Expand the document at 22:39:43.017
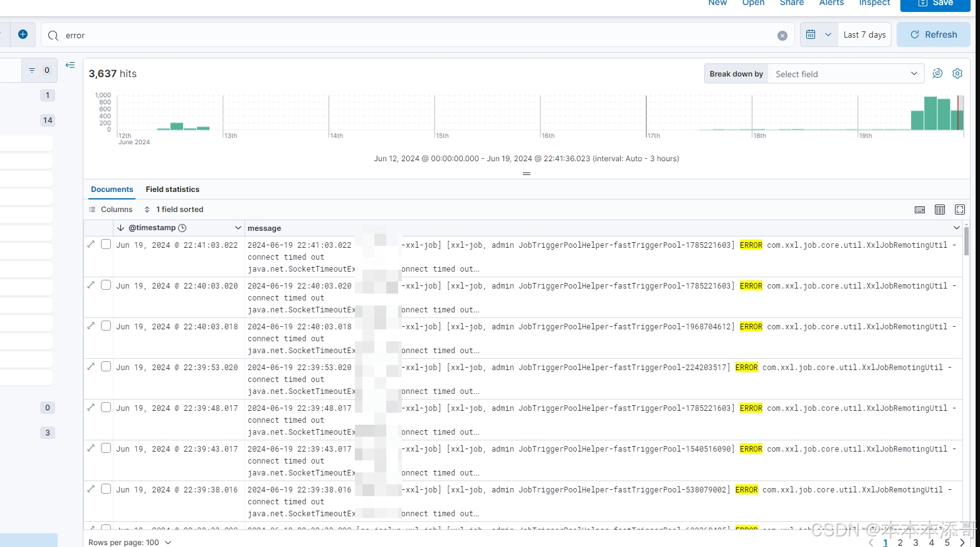The width and height of the screenshot is (980, 547). click(x=91, y=448)
